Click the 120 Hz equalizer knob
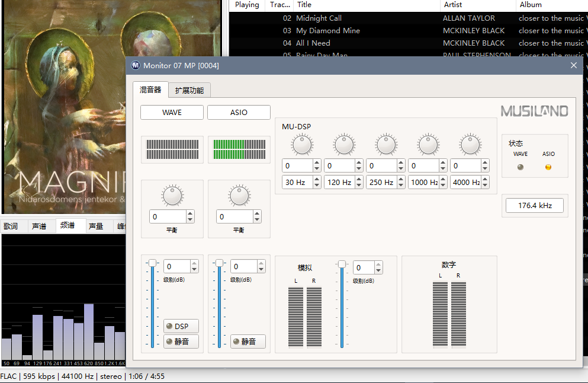This screenshot has height=383, width=588. (x=344, y=145)
